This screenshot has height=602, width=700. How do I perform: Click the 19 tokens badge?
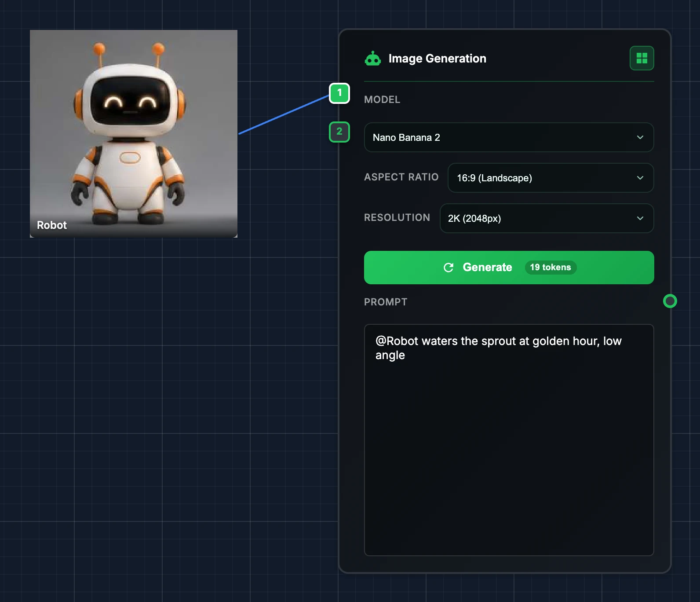551,268
